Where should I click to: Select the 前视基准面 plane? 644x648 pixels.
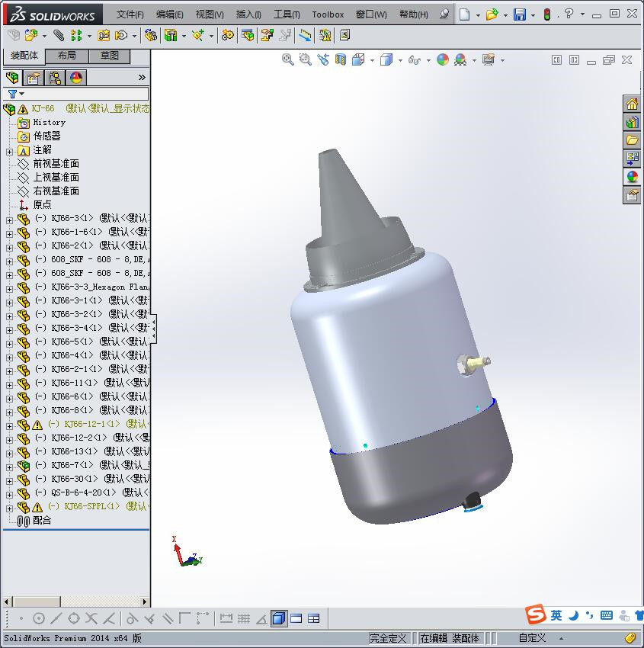56,164
